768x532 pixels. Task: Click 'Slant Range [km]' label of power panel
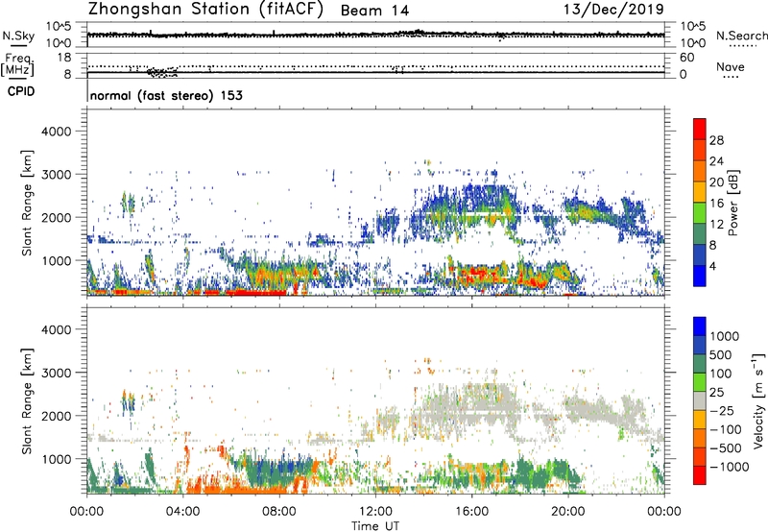pyautogui.click(x=27, y=203)
